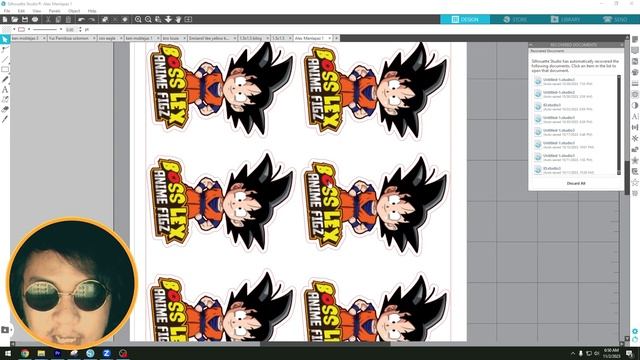Open the File menu
Viewport: 640px width, 360px height.
[x=7, y=11]
